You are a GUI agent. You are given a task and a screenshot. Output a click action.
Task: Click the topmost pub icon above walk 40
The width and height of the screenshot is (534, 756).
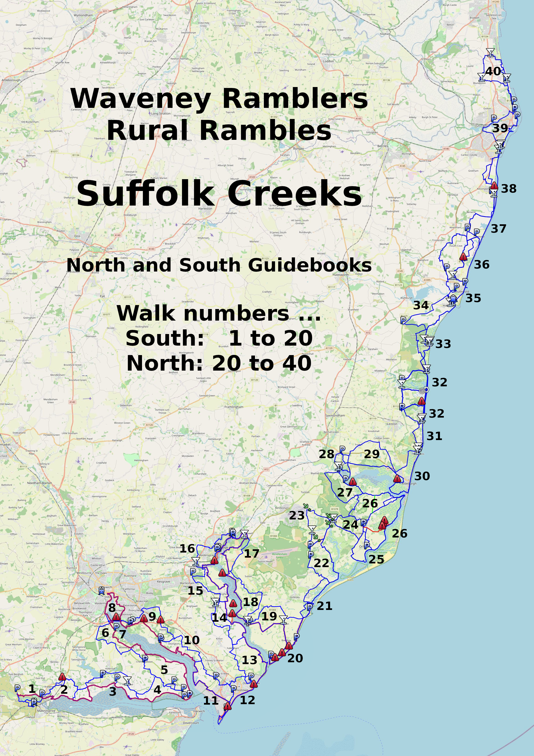tap(490, 52)
